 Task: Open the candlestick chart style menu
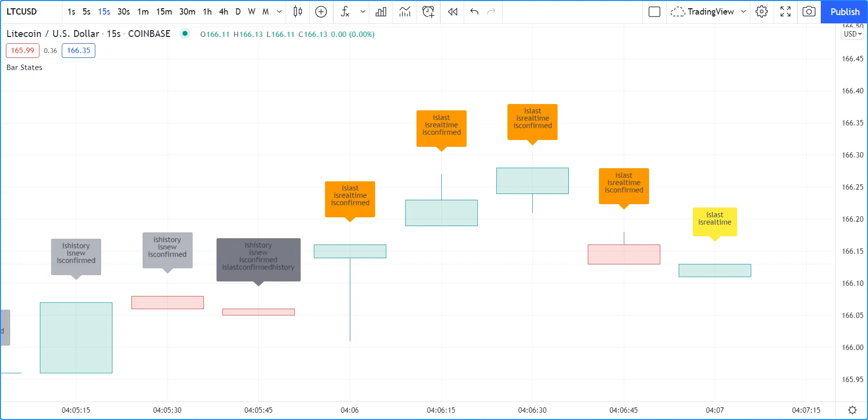click(x=298, y=12)
